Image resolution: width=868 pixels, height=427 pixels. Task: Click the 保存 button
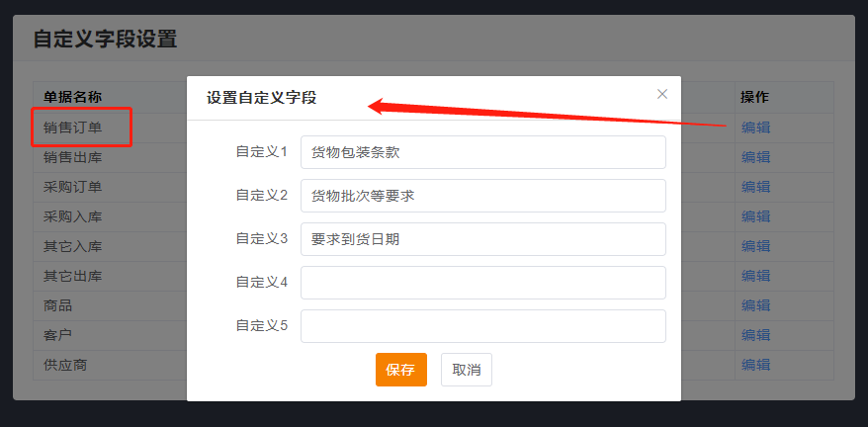point(400,370)
